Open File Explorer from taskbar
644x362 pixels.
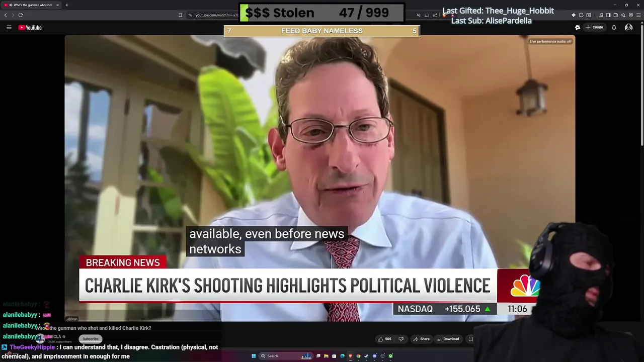(326, 356)
